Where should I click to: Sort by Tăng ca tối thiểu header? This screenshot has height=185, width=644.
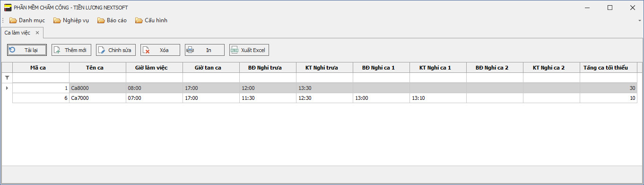click(x=608, y=68)
